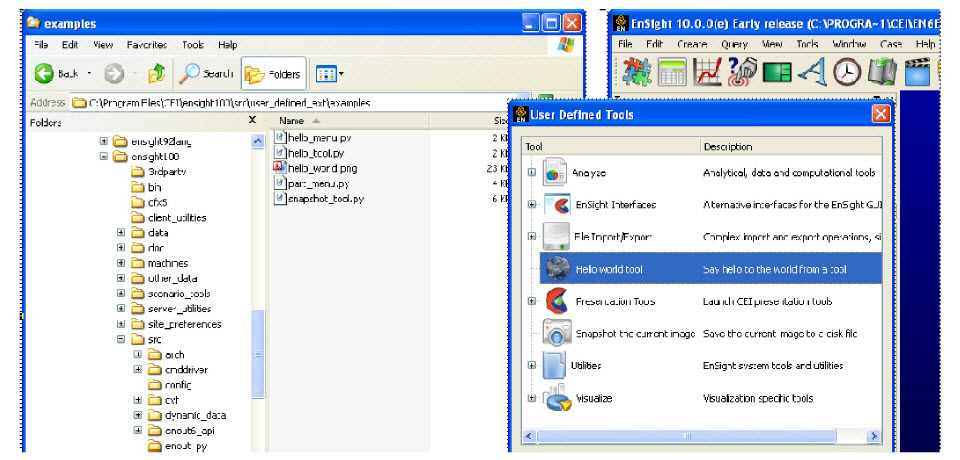
Task: Expand the Analyze tools group
Action: [x=531, y=172]
